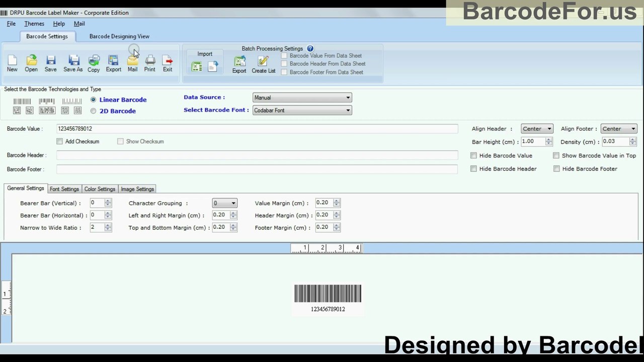
Task: Open the Select Barcode Font dropdown
Action: (x=302, y=110)
